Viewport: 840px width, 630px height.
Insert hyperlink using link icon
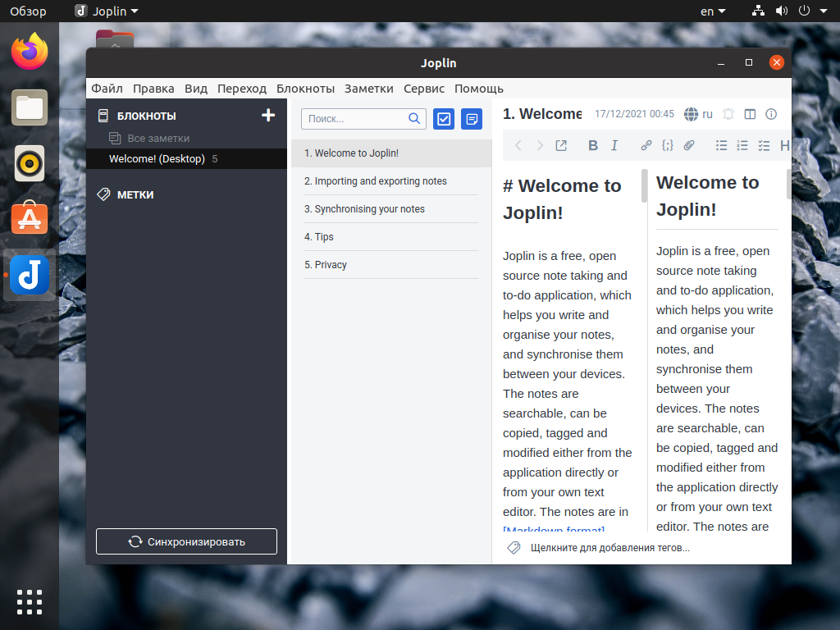click(x=646, y=145)
